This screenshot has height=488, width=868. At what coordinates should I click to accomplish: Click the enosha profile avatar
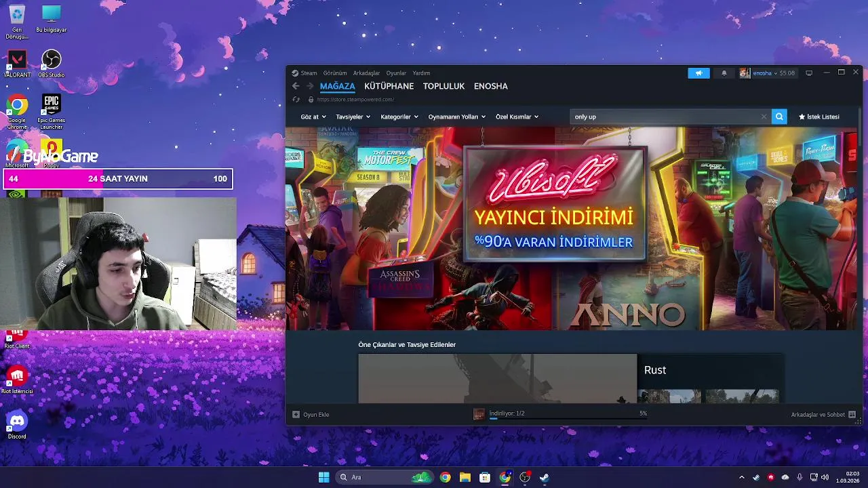coord(745,73)
